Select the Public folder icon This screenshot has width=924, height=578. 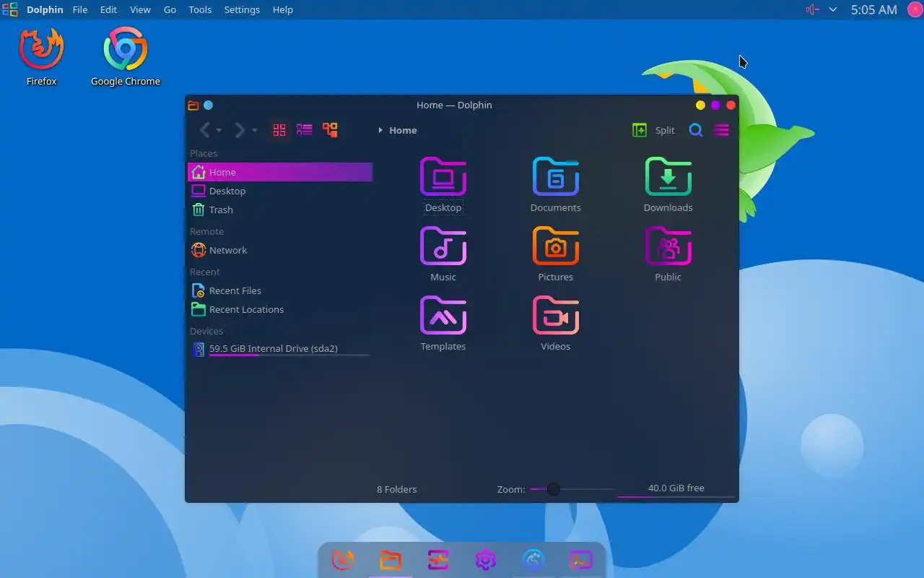point(668,246)
